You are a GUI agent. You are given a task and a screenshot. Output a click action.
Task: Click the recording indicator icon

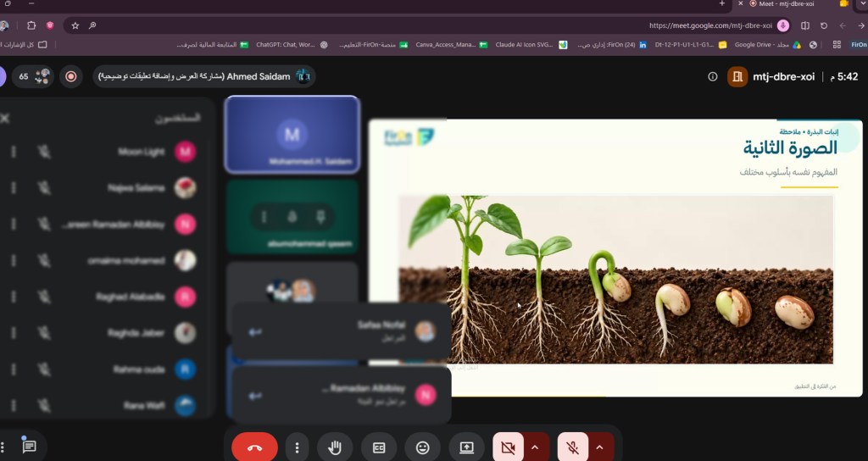coord(71,76)
